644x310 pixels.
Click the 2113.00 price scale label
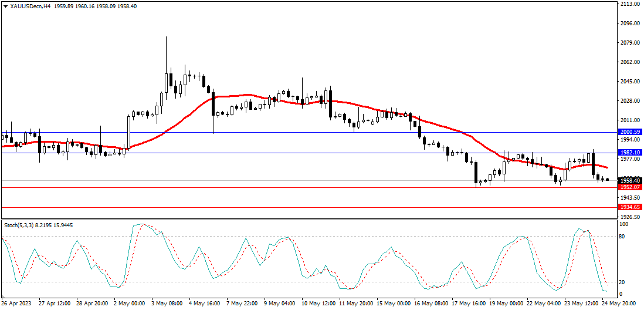point(631,4)
